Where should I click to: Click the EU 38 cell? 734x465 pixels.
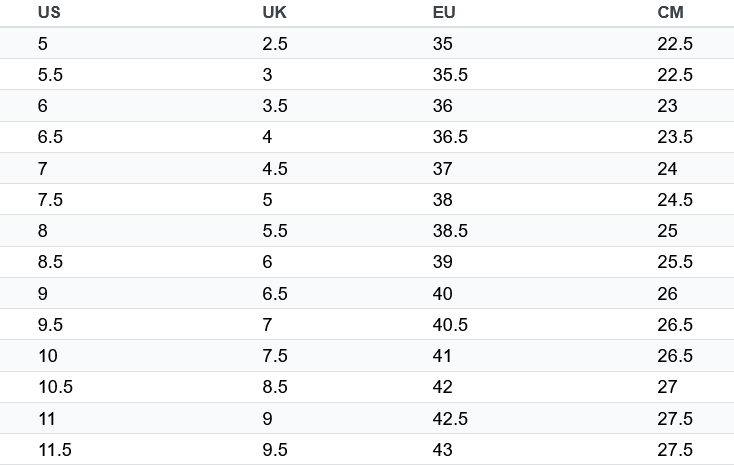tap(443, 199)
